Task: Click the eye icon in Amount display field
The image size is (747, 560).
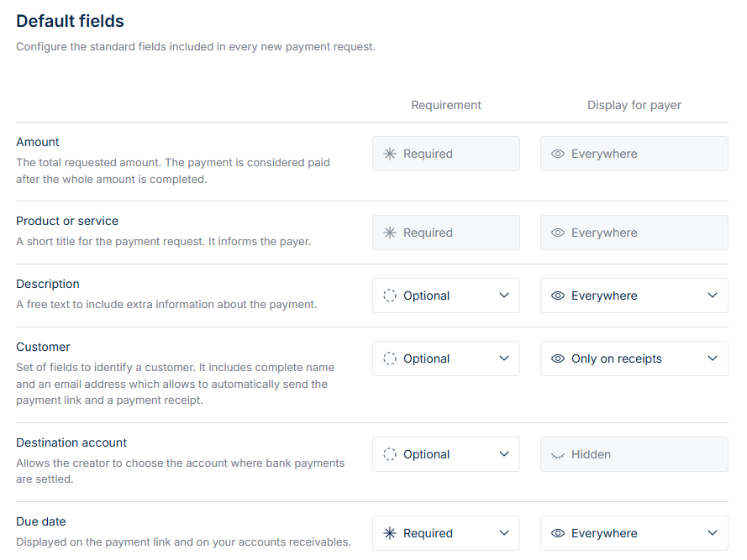Action: pyautogui.click(x=558, y=154)
